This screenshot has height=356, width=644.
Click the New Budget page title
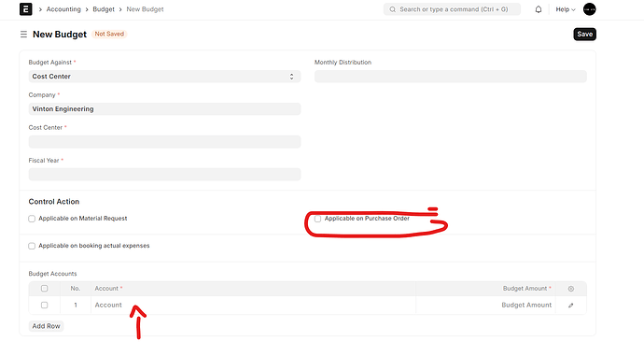tap(60, 35)
